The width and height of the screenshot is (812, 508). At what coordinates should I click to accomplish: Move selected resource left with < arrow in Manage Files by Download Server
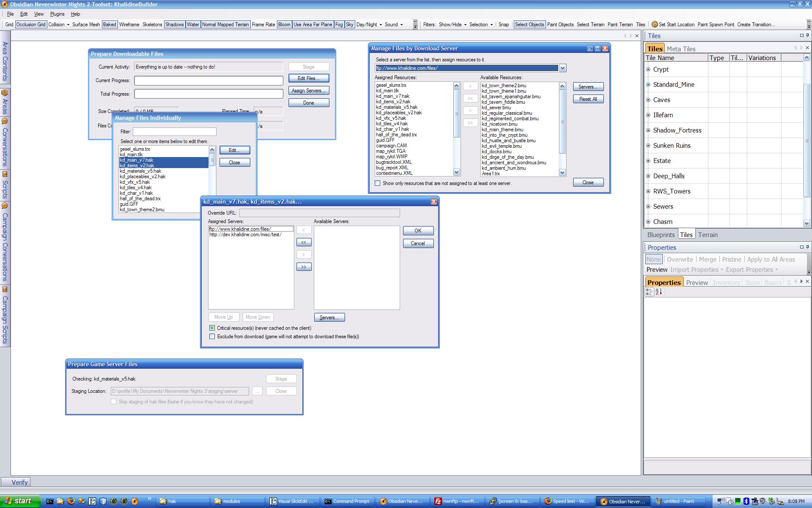tap(470, 86)
